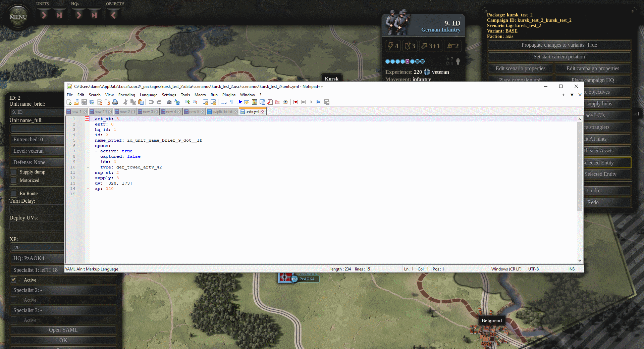
Task: Toggle the Supply dump checkbox
Action: (14, 172)
